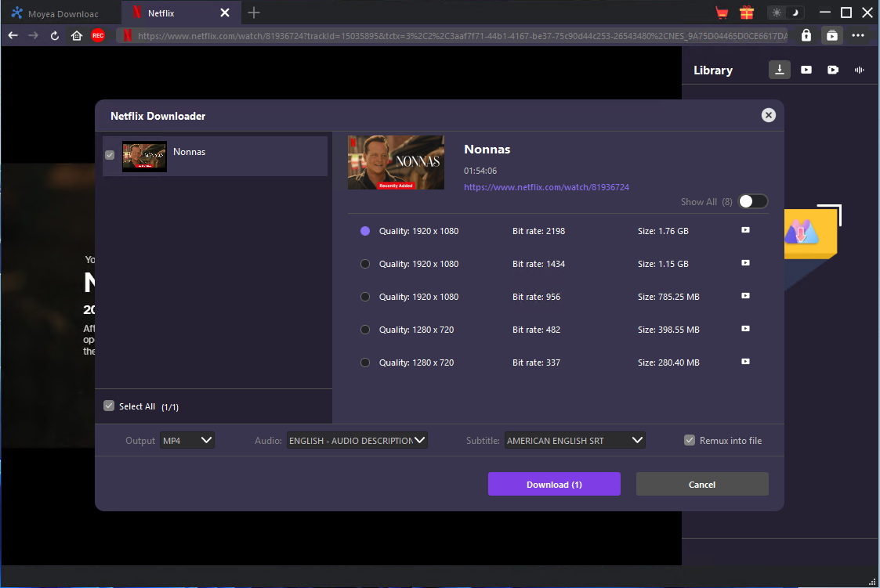
Task: Click video icon for 280.40 MB row
Action: (x=745, y=362)
